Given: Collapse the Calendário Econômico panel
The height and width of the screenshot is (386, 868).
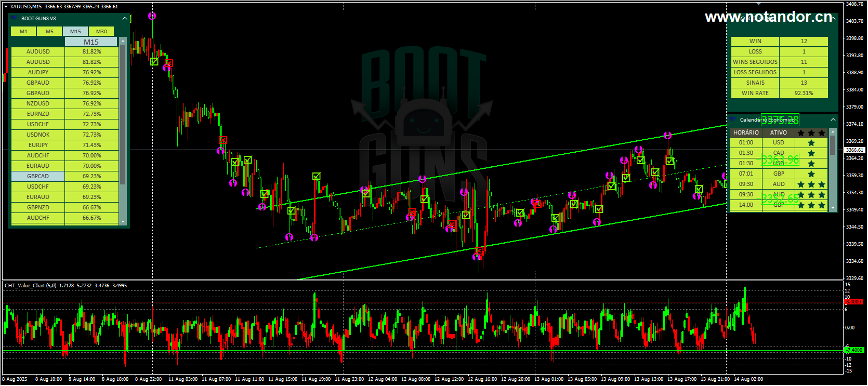Looking at the screenshot, I should pos(833,119).
